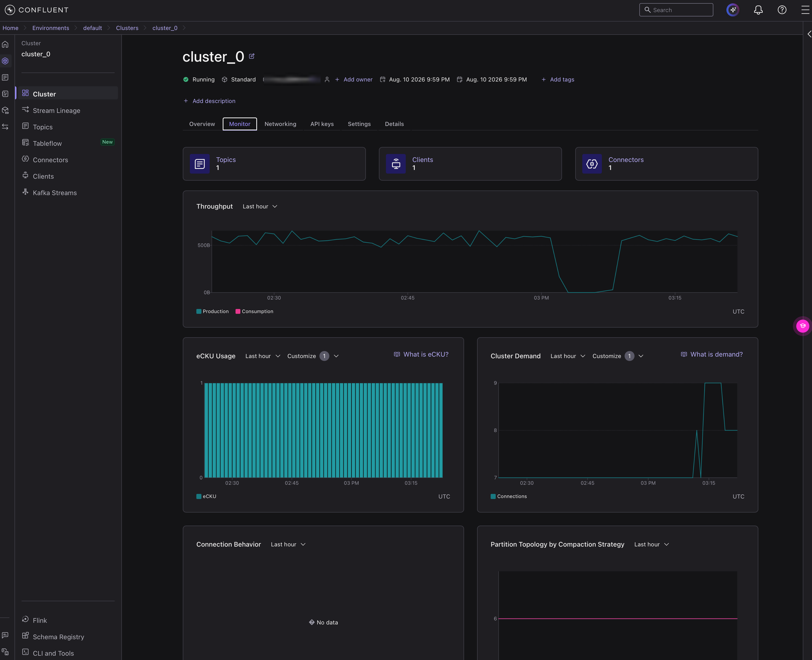812x660 pixels.
Task: Go to Clusters breadcrumb
Action: tap(127, 28)
